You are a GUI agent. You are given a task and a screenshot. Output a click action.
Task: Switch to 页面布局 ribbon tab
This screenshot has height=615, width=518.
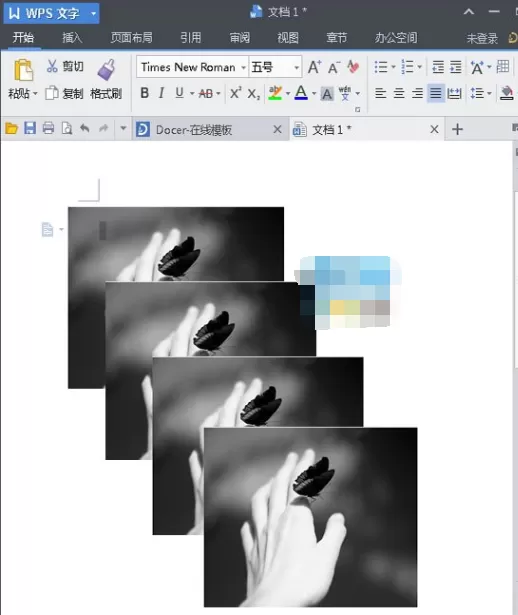click(131, 38)
